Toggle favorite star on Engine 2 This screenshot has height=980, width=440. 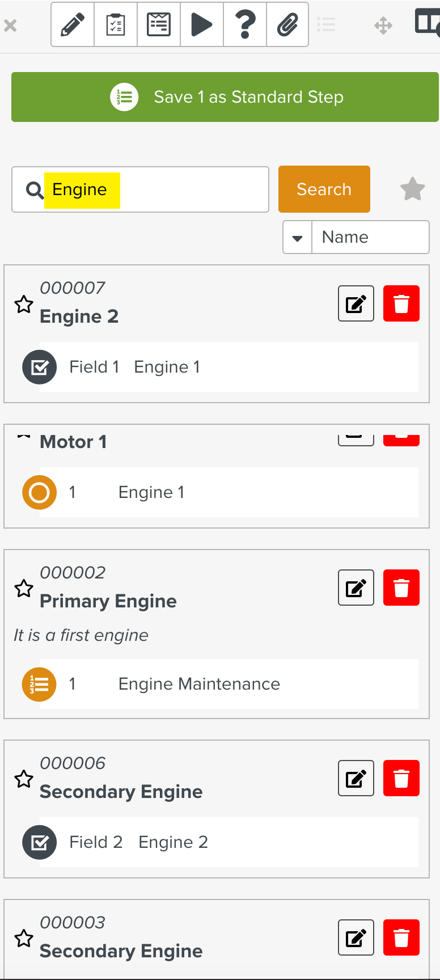[24, 305]
